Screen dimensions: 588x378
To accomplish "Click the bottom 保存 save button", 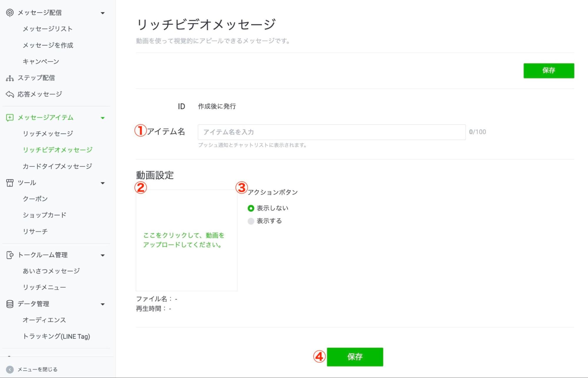I will point(355,357).
